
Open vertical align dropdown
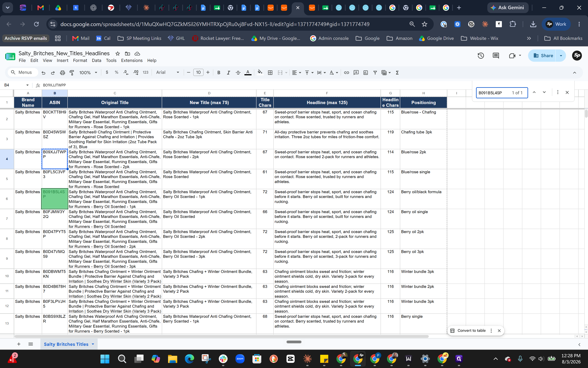tap(309, 72)
